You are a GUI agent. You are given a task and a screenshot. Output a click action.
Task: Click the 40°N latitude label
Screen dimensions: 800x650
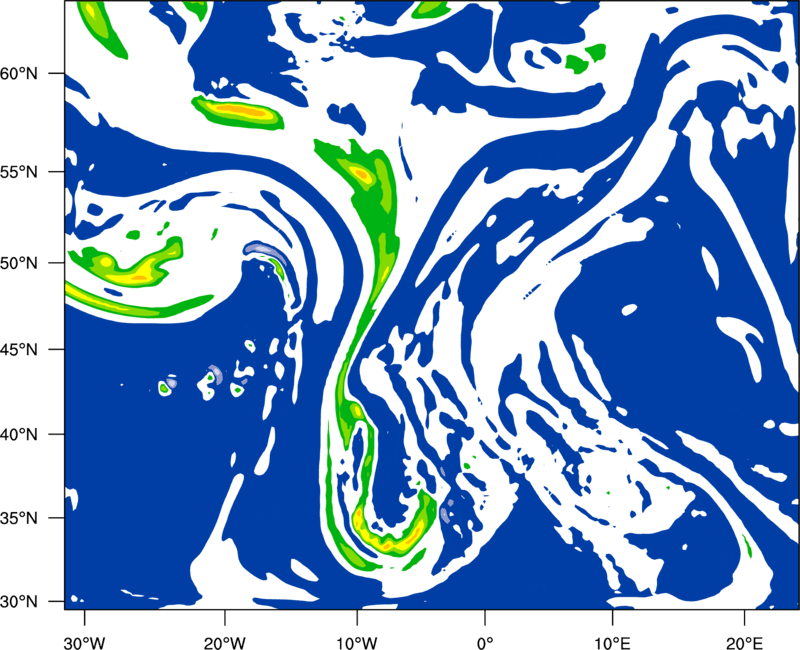[x=19, y=435]
